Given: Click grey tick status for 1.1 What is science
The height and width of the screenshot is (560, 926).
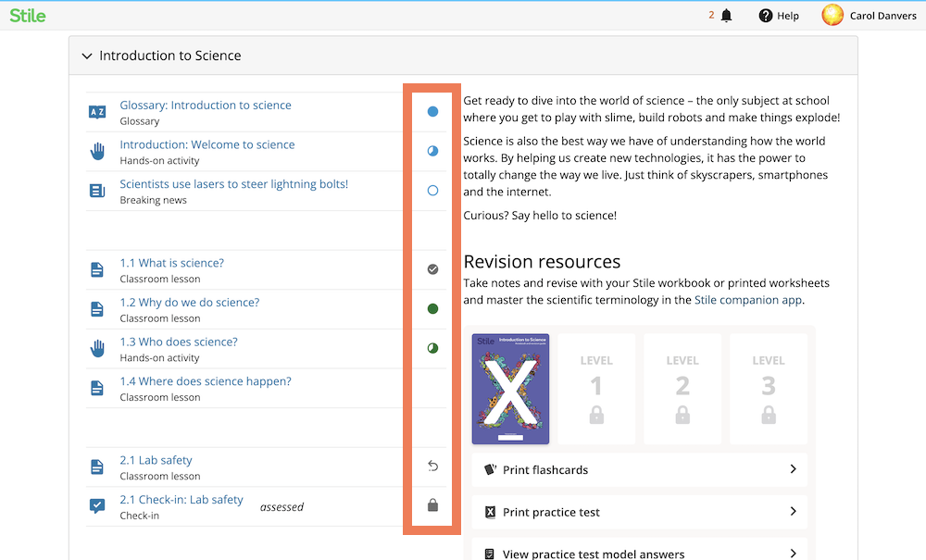Looking at the screenshot, I should (432, 269).
